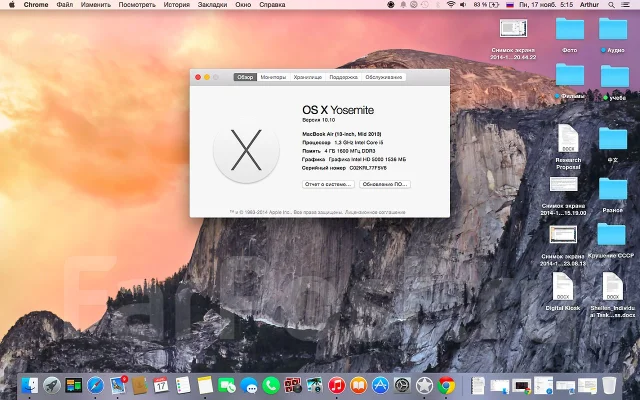The image size is (640, 400).
Task: Launch Photo Booth from the Dock
Action: [293, 385]
